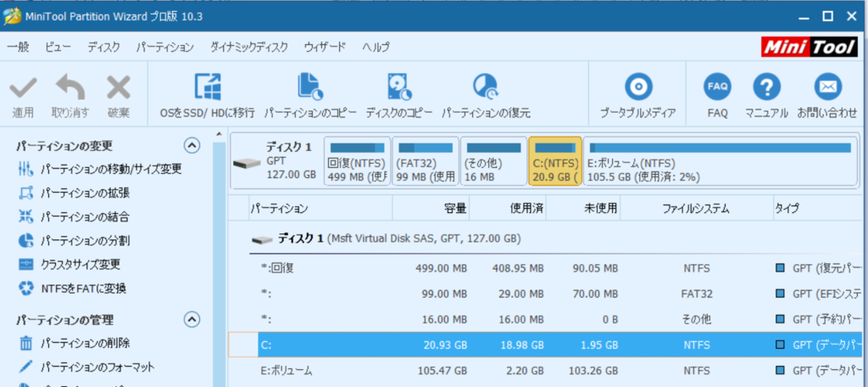Sort by パーティション column header
This screenshot has height=387, width=868.
pyautogui.click(x=320, y=209)
